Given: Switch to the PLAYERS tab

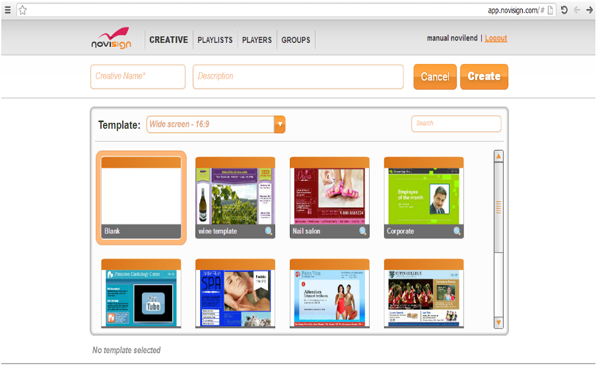Looking at the screenshot, I should 257,40.
